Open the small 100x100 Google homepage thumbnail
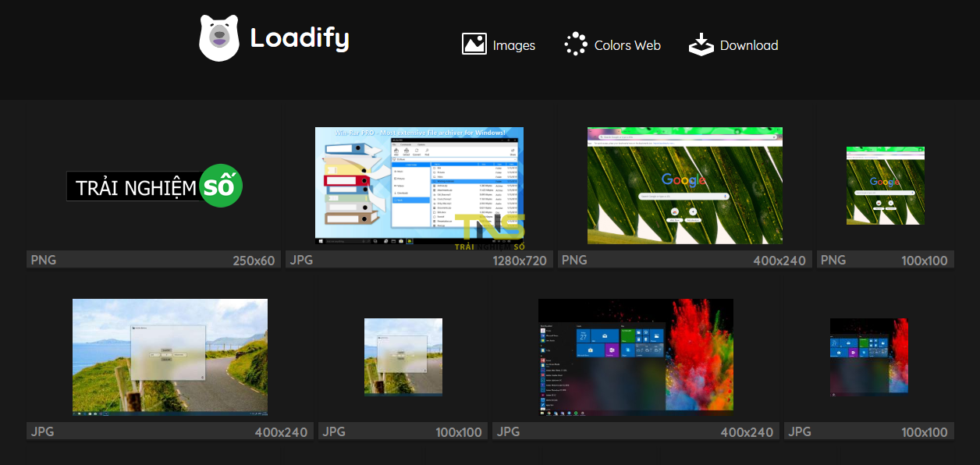 [885, 186]
